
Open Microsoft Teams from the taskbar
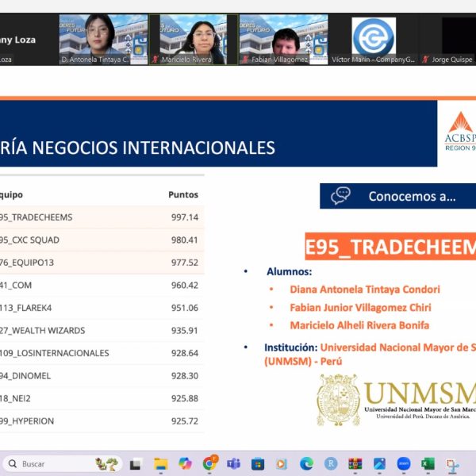click(233, 464)
